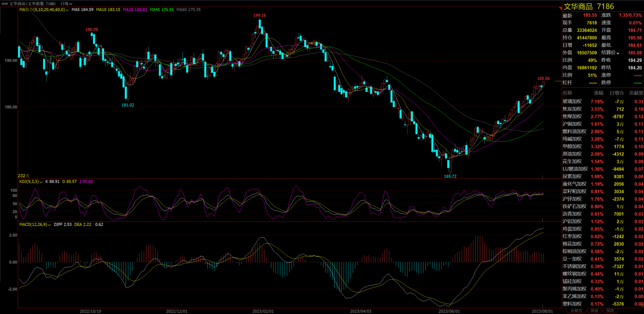Select the LU燃油加权 row
Screen dimensions: 644x314
click(603, 169)
